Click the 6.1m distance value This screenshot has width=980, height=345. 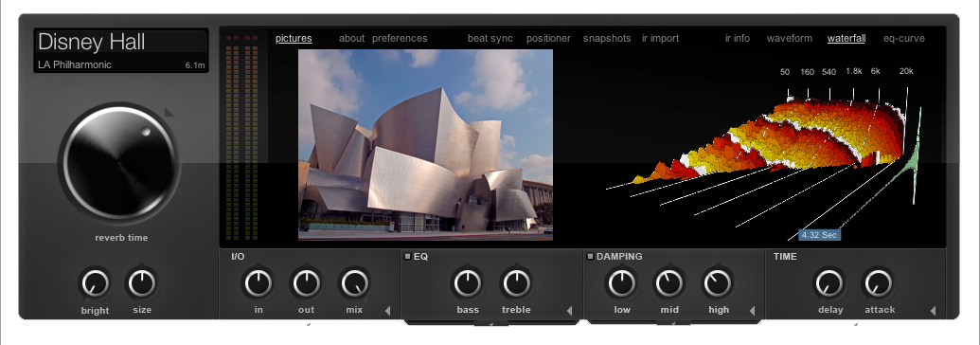click(195, 65)
